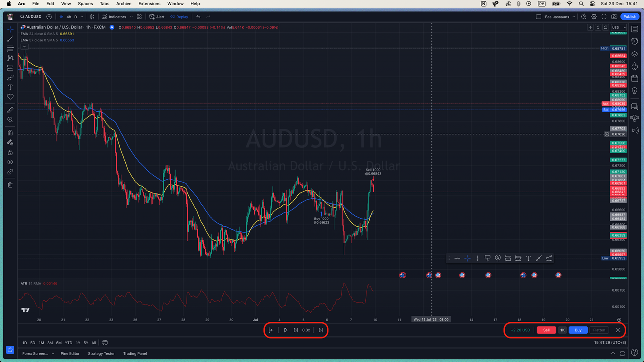644x362 pixels.
Task: Expand the timeframe interval dropdown arrow
Action: pyautogui.click(x=82, y=17)
